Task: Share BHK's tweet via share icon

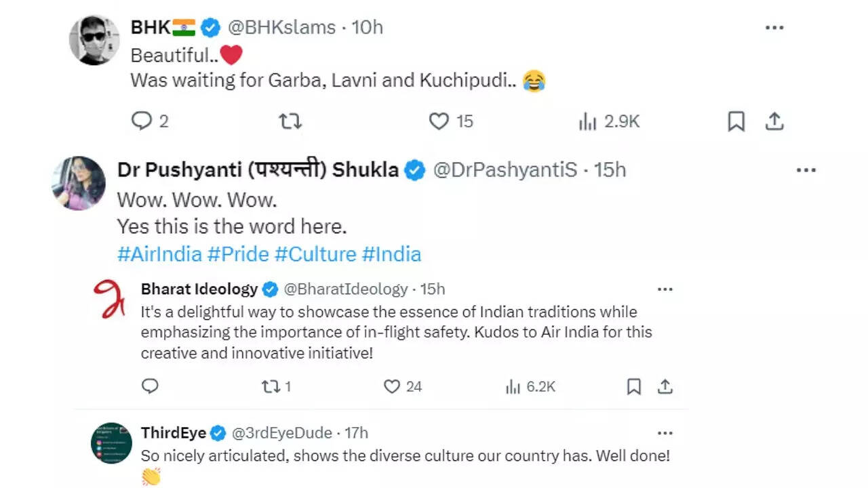Action: [x=774, y=121]
